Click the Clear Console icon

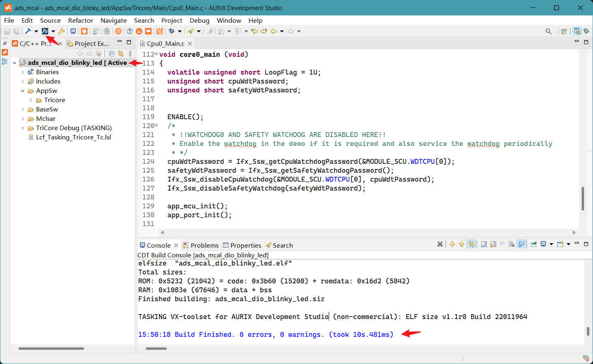click(512, 244)
